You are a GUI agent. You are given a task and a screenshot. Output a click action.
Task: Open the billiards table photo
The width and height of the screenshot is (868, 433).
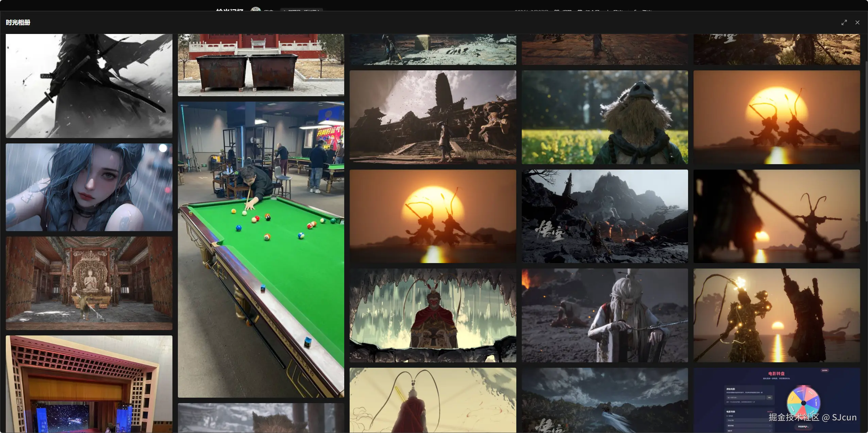261,249
